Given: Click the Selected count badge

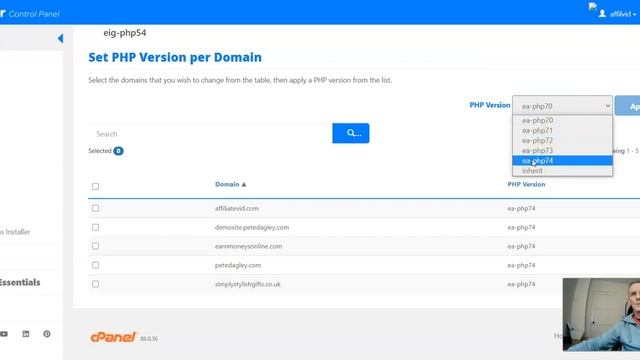Looking at the screenshot, I should 118,151.
